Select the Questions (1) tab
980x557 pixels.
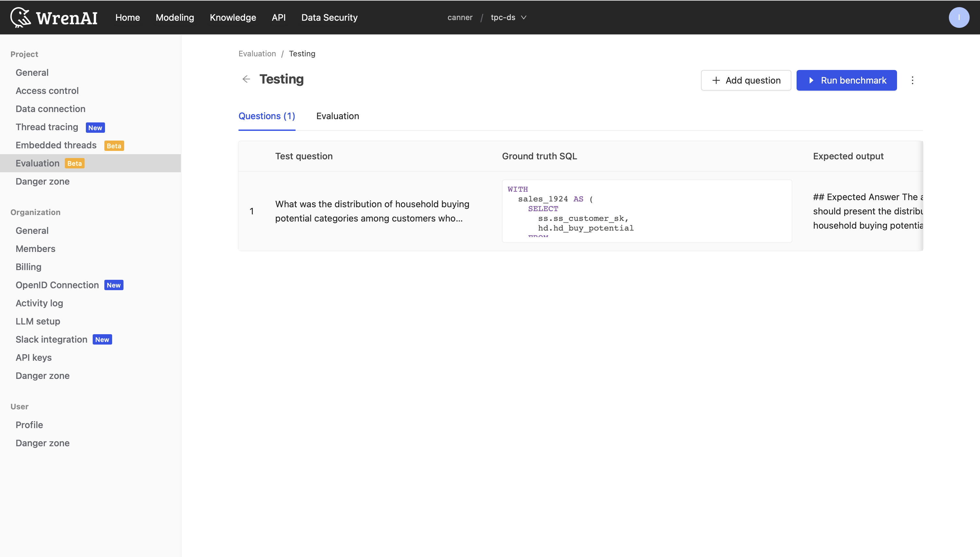(266, 116)
